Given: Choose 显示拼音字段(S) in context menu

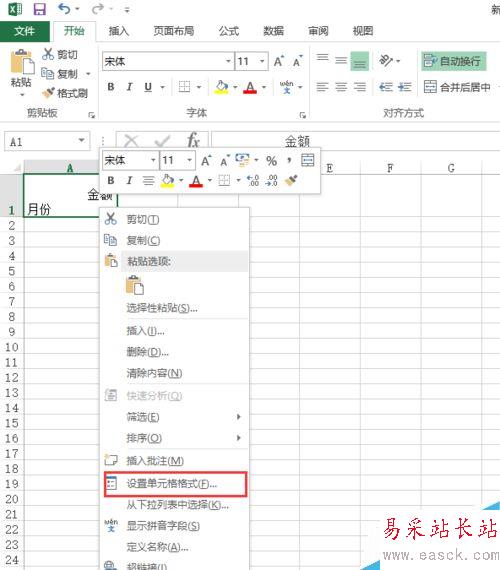Looking at the screenshot, I should tap(175, 526).
